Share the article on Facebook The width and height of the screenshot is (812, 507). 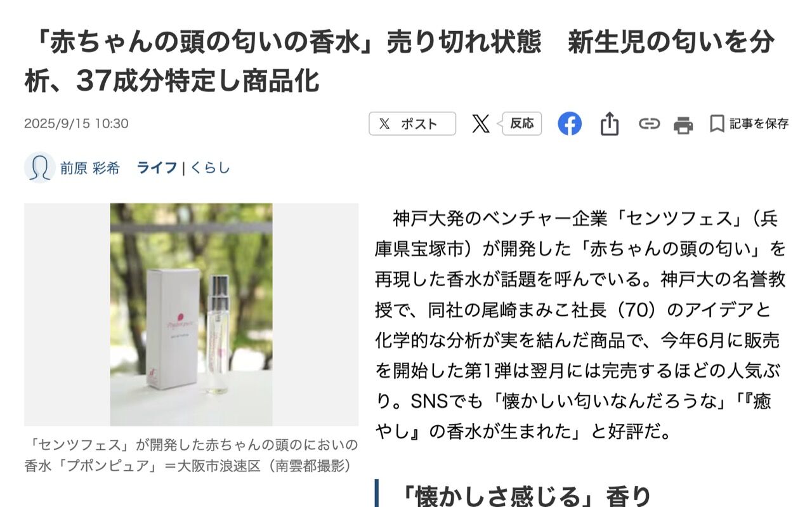[570, 124]
